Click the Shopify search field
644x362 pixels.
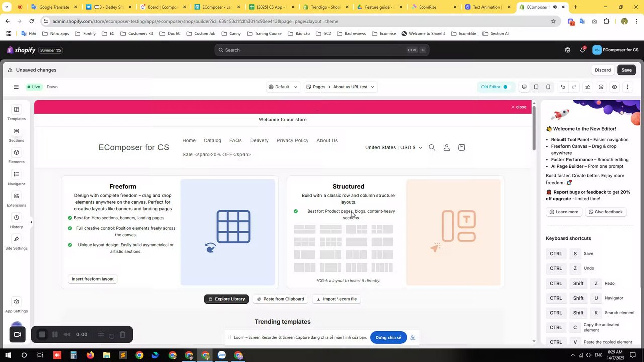pyautogui.click(x=321, y=50)
